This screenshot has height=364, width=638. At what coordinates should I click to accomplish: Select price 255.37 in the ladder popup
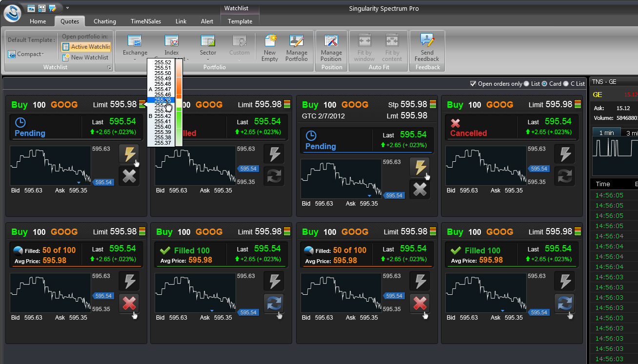pyautogui.click(x=162, y=143)
